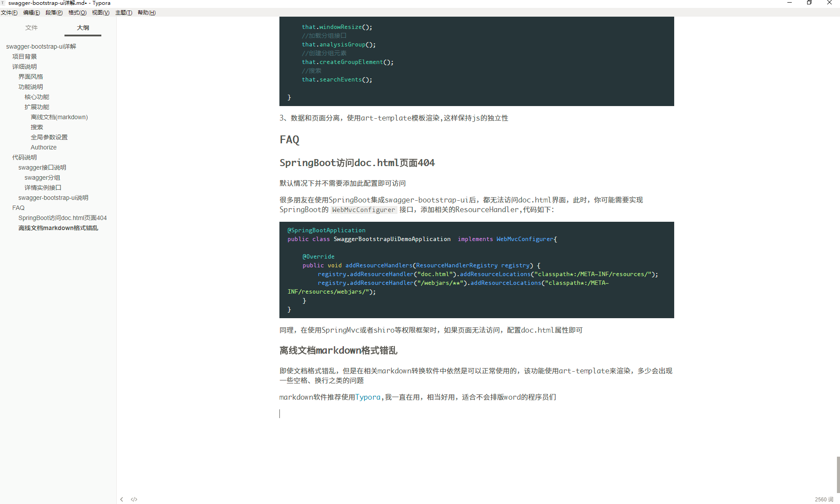This screenshot has height=504, width=840.
Task: Switch to the 文件 sidebar tab
Action: pyautogui.click(x=32, y=28)
